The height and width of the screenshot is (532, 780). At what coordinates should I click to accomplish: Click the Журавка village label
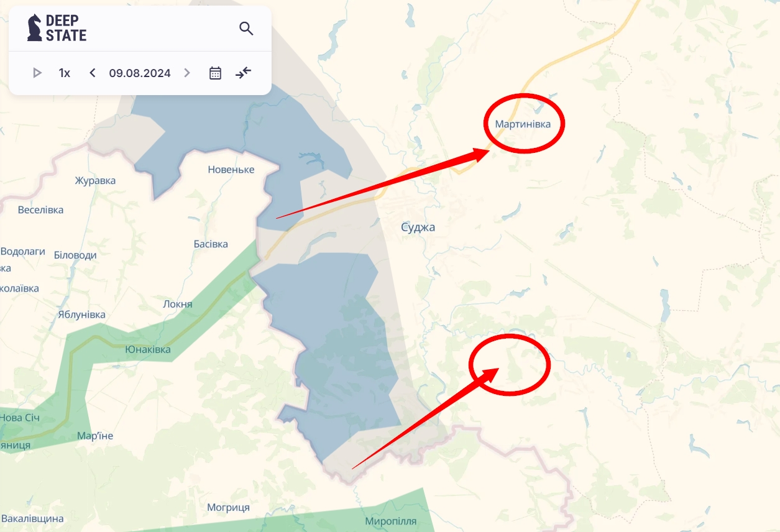[95, 181]
